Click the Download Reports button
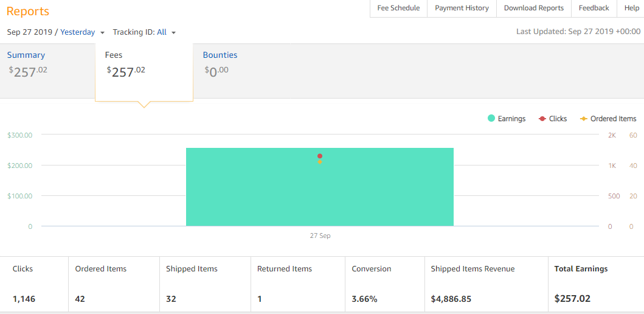This screenshot has height=314, width=644. (533, 8)
